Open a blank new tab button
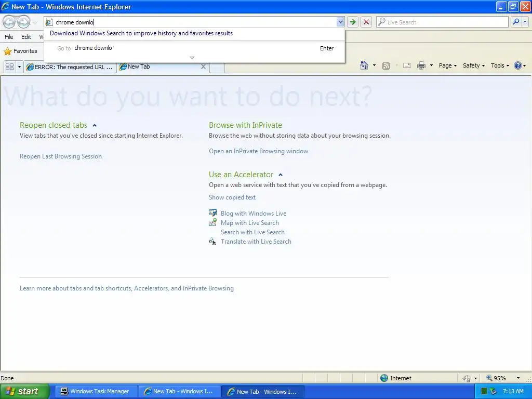This screenshot has width=532, height=399. point(217,67)
